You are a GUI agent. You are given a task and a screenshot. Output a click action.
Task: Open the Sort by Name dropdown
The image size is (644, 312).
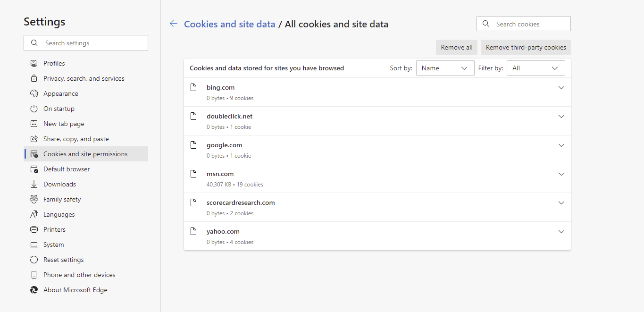(445, 68)
